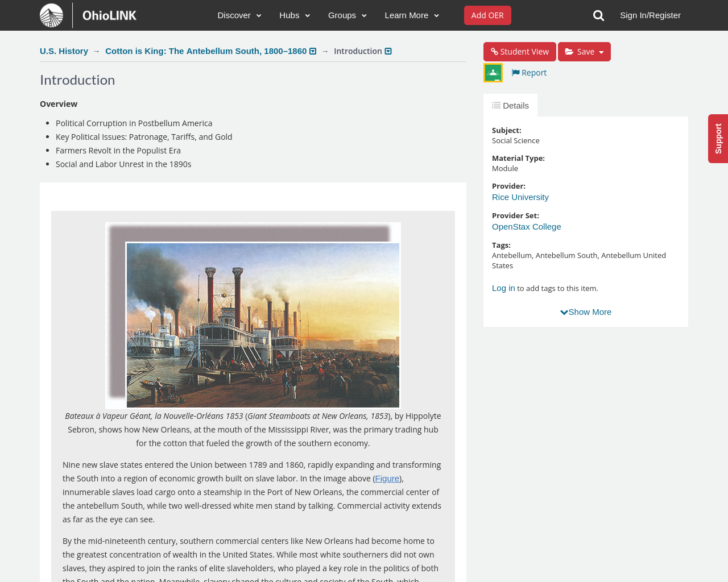
Task: Open the Rice University provider link
Action: pyautogui.click(x=520, y=197)
